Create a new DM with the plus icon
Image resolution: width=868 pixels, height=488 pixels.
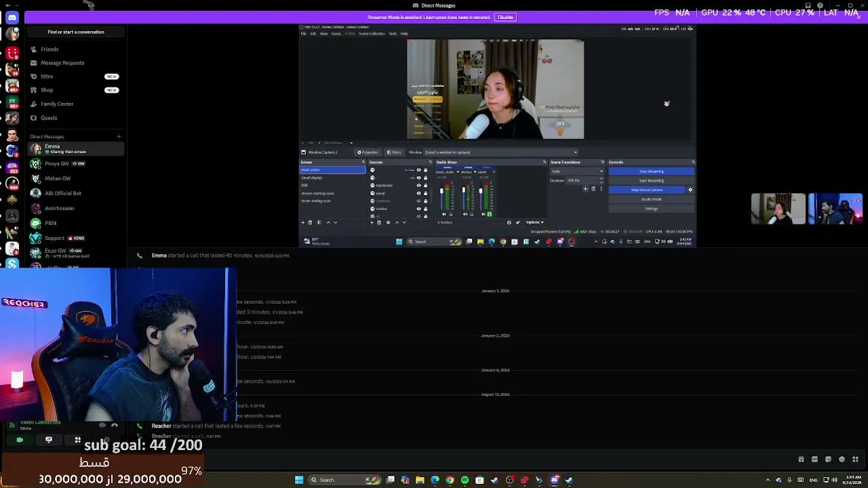pyautogui.click(x=119, y=137)
